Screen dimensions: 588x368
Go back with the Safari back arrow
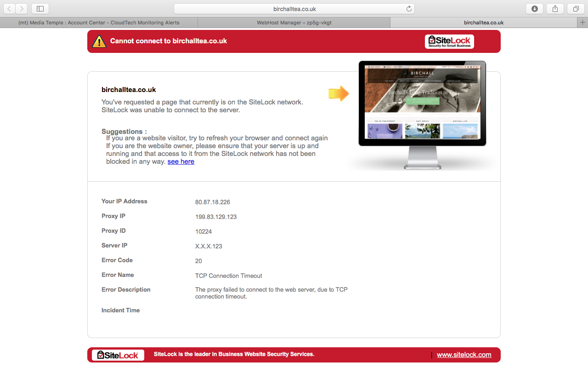click(x=10, y=9)
